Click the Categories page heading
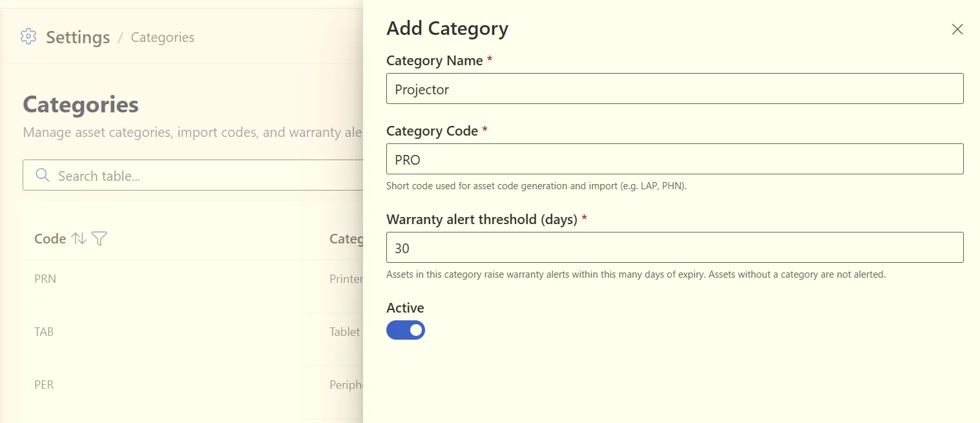Image resolution: width=980 pixels, height=423 pixels. (x=81, y=105)
